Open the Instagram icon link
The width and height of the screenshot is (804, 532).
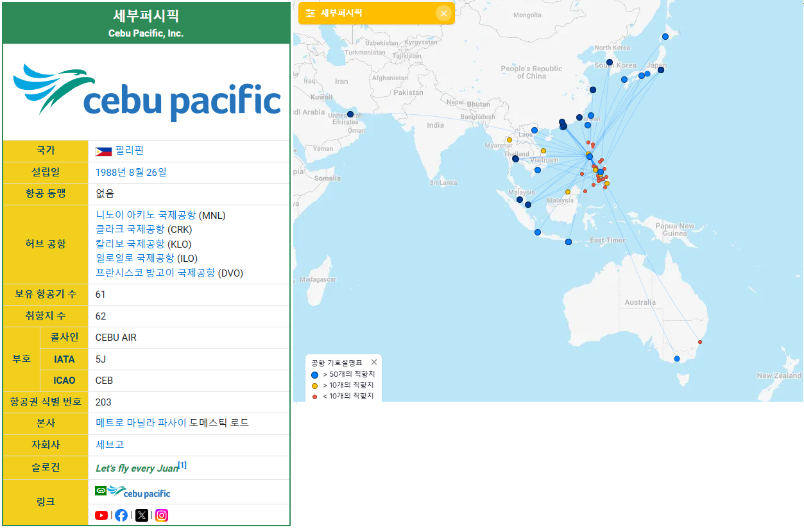tap(162, 515)
